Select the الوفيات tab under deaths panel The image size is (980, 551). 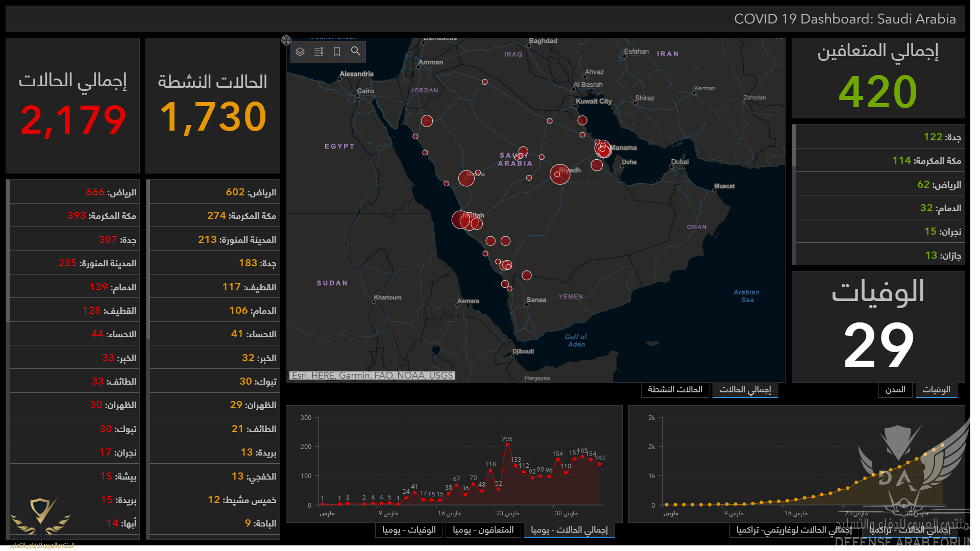[936, 390]
